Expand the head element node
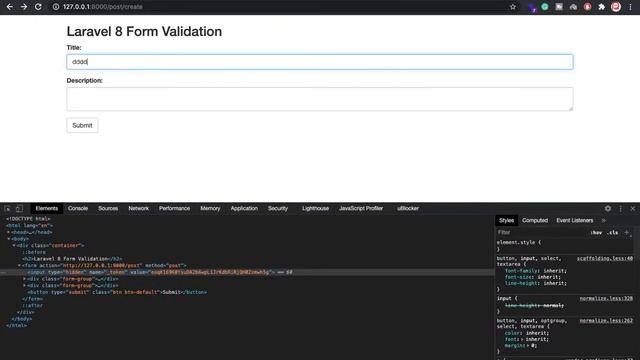This screenshot has width=640, height=360. (x=9, y=232)
